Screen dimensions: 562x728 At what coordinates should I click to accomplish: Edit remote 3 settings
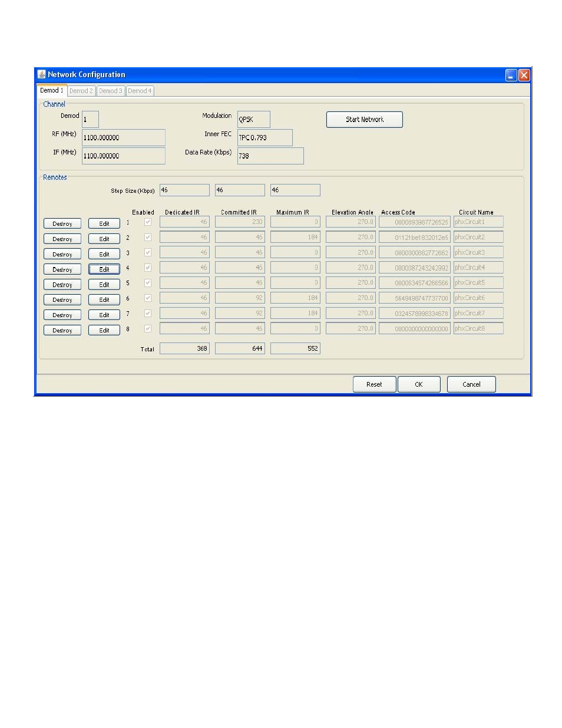[104, 254]
